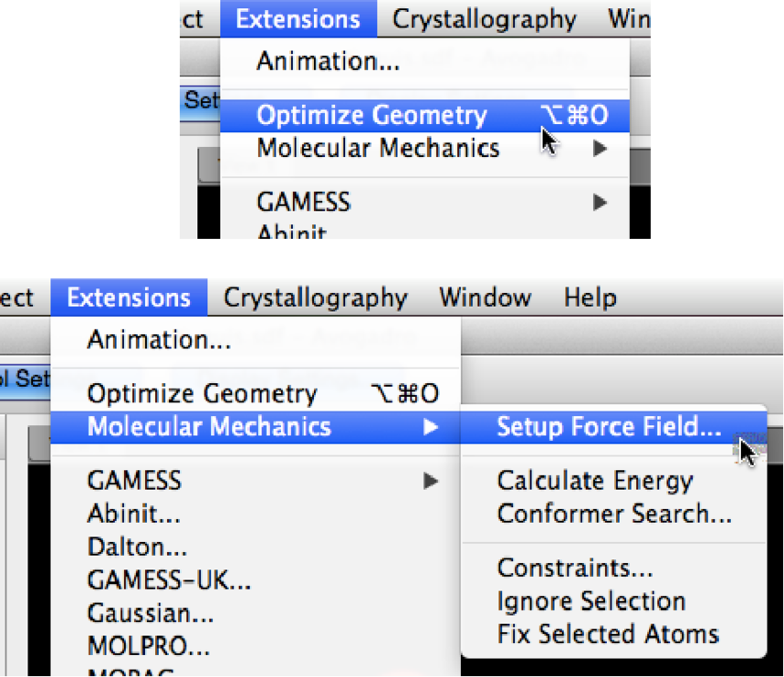Expand GAMESS submenu arrow in upper menu
This screenshot has width=784, height=677.
click(x=600, y=202)
